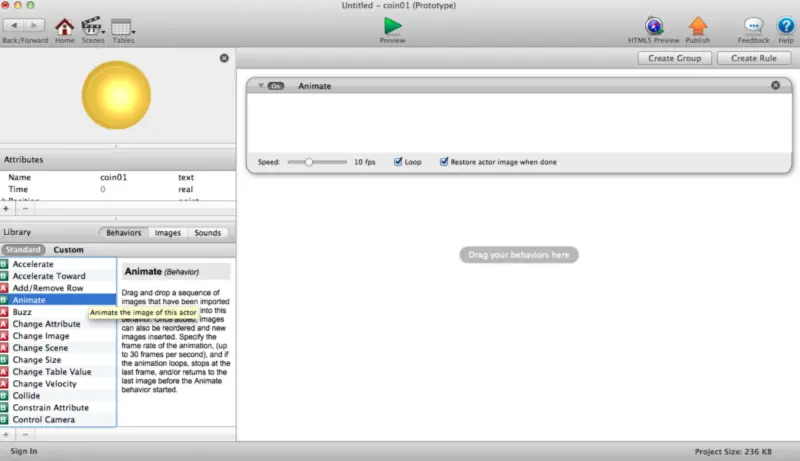The image size is (800, 461).
Task: Toggle the Loop checkbox
Action: coord(398,162)
